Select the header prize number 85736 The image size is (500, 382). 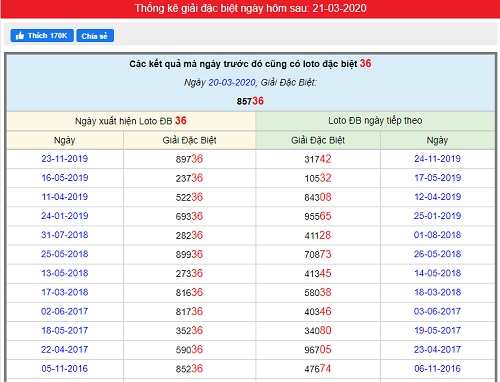pos(250,101)
